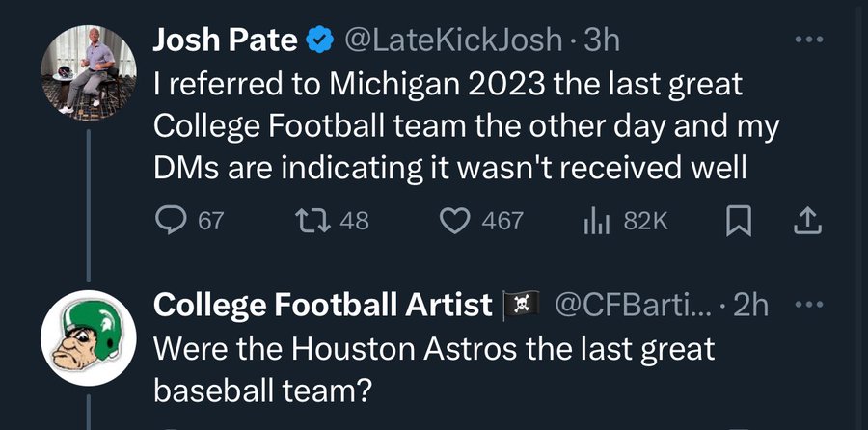Click the College Football Artist display name
The width and height of the screenshot is (868, 430).
(323, 306)
